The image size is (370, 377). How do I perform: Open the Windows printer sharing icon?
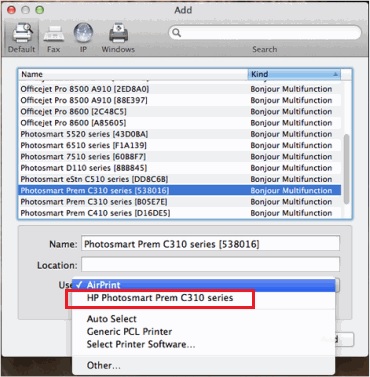[x=118, y=33]
